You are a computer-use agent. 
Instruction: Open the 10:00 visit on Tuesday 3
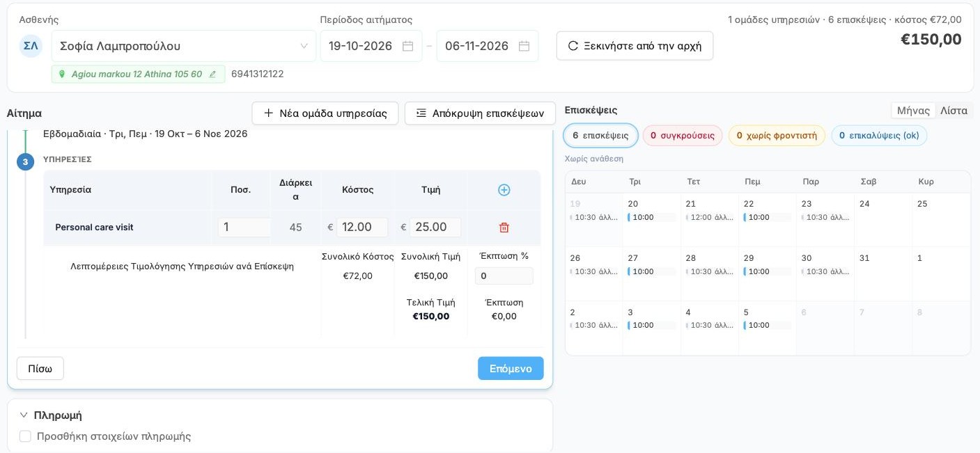click(652, 326)
